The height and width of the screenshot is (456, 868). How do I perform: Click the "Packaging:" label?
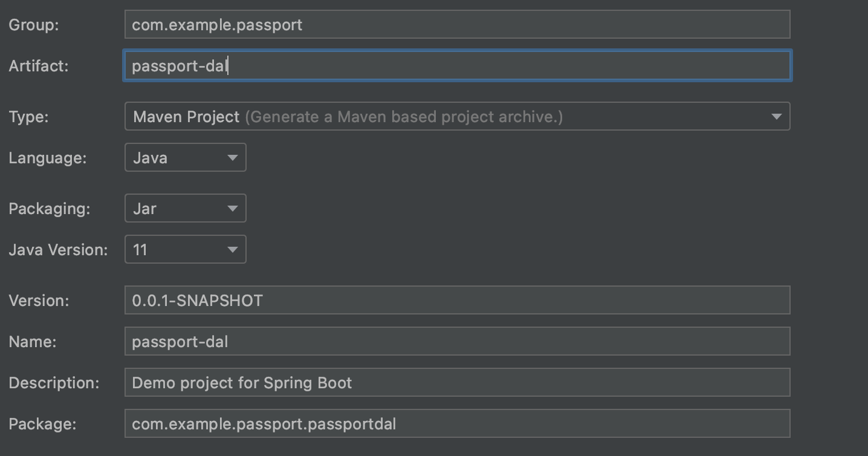[50, 209]
